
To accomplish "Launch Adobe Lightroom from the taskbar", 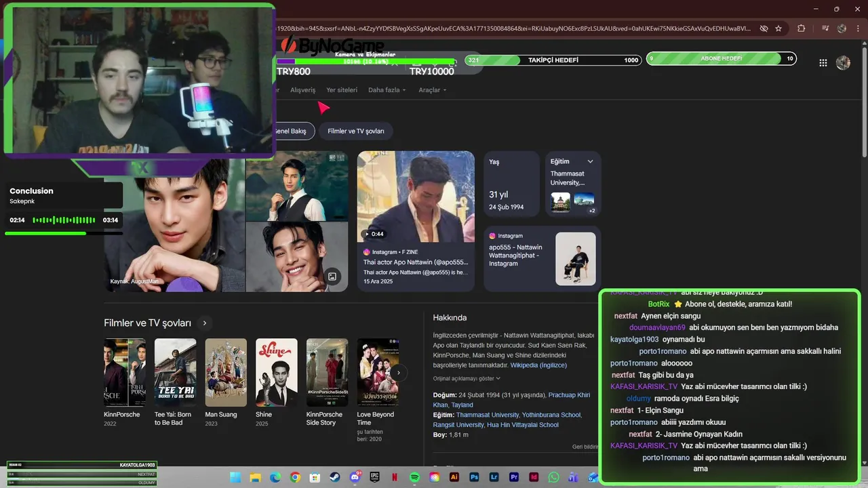I will click(x=494, y=478).
